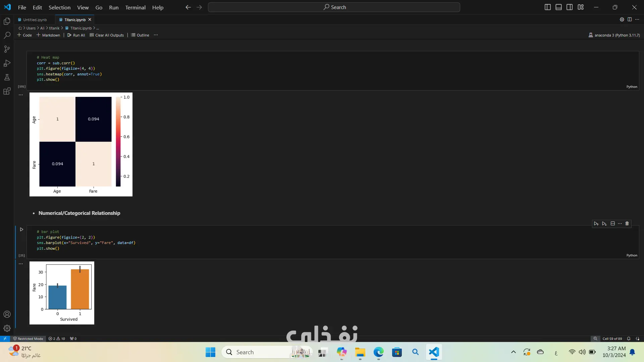Toggle Secondary Side Bar layout button

point(570,7)
